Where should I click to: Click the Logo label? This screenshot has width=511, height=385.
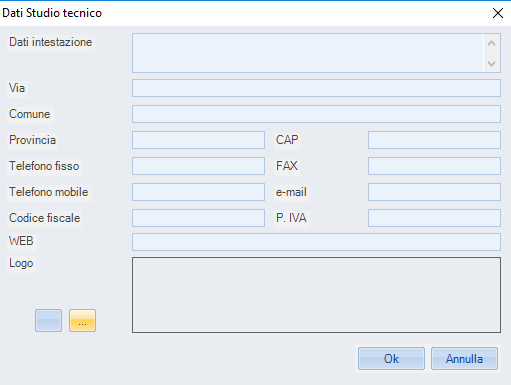21,263
